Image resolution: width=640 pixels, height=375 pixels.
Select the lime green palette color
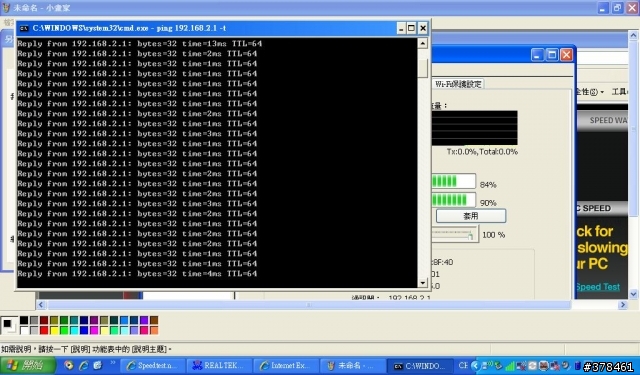point(64,330)
